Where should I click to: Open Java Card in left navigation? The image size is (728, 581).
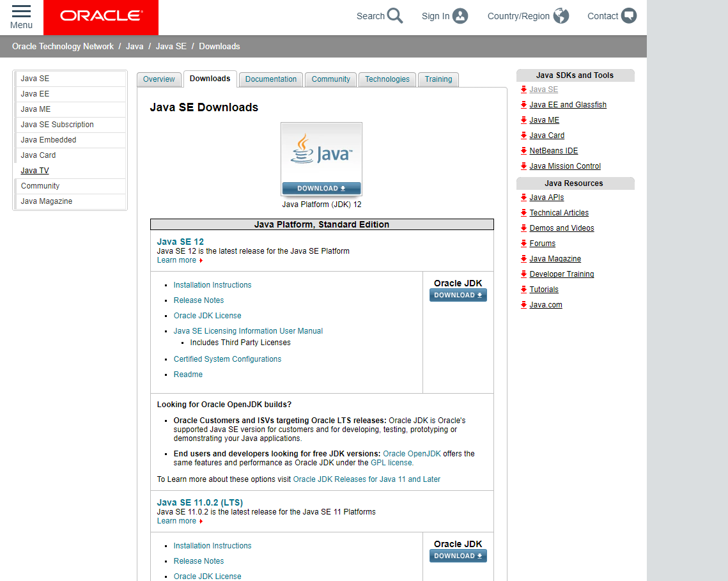coord(71,155)
